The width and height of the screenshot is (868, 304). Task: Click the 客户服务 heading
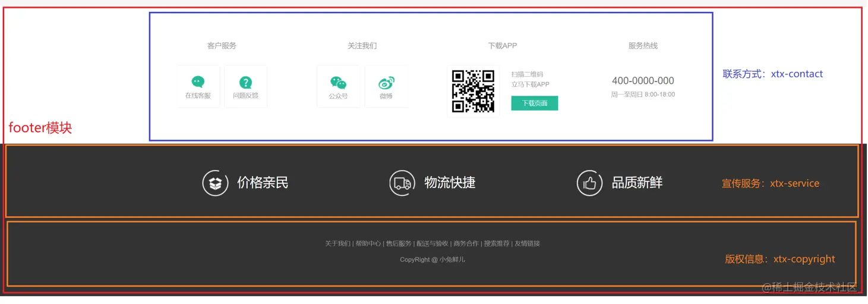tap(222, 46)
